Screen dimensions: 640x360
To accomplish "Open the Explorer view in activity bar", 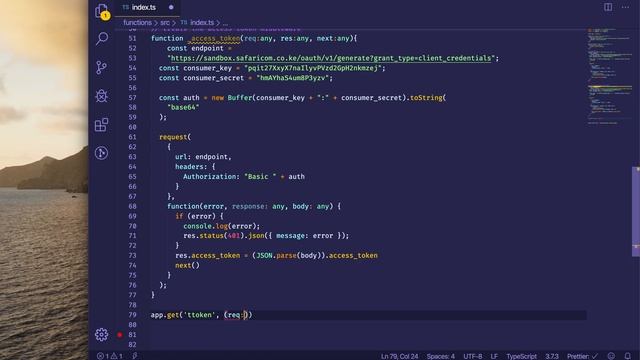I will [x=102, y=11].
